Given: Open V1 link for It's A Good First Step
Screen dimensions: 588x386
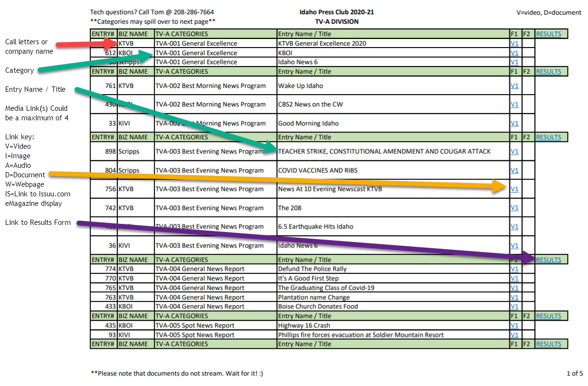Looking at the screenshot, I should click(514, 279).
